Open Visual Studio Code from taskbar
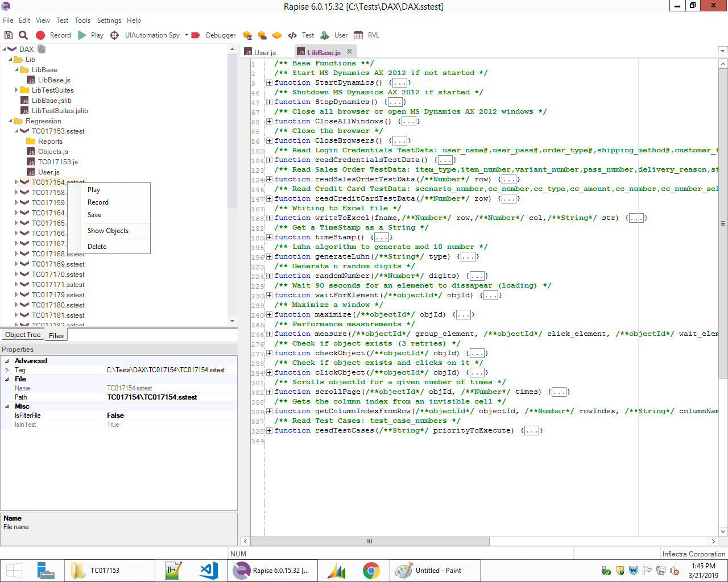The width and height of the screenshot is (728, 582). pyautogui.click(x=209, y=570)
